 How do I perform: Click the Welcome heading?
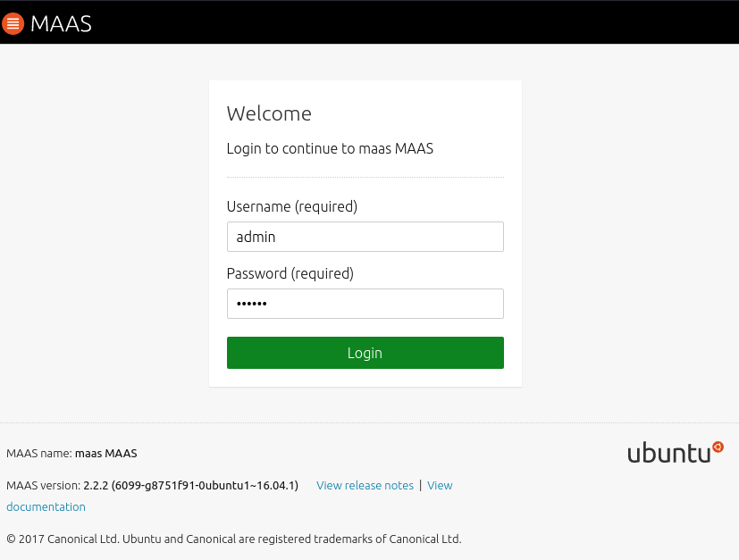(x=269, y=113)
